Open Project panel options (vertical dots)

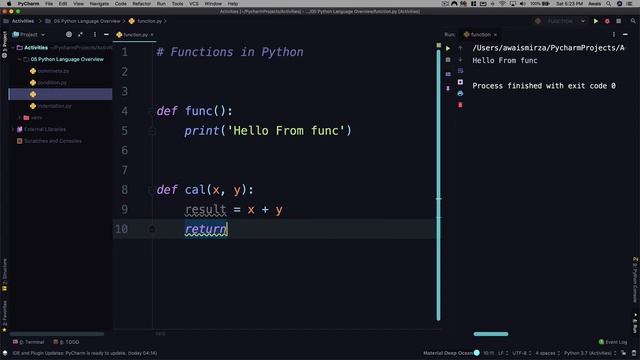(95, 35)
